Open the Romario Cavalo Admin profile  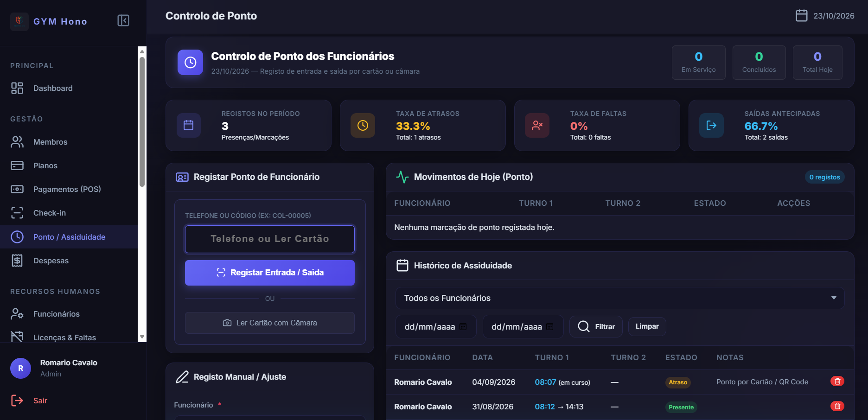54,368
